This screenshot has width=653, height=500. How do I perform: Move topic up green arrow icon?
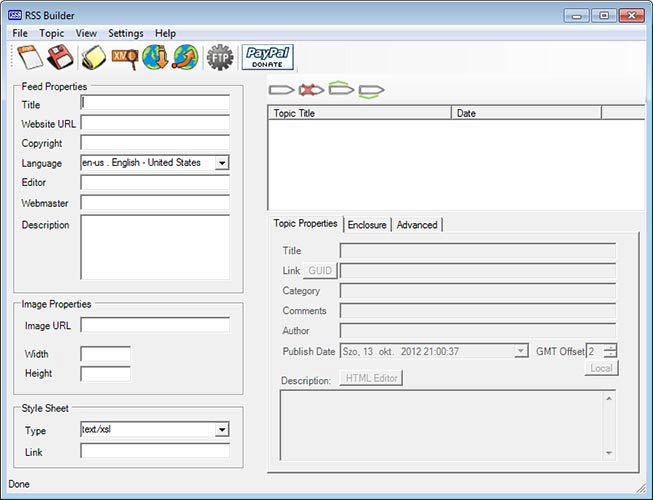tap(341, 88)
